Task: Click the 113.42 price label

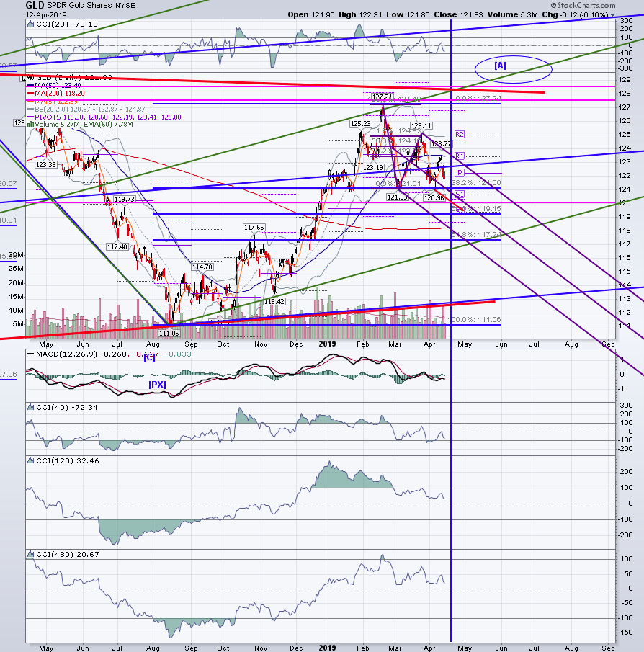Action: coord(274,301)
